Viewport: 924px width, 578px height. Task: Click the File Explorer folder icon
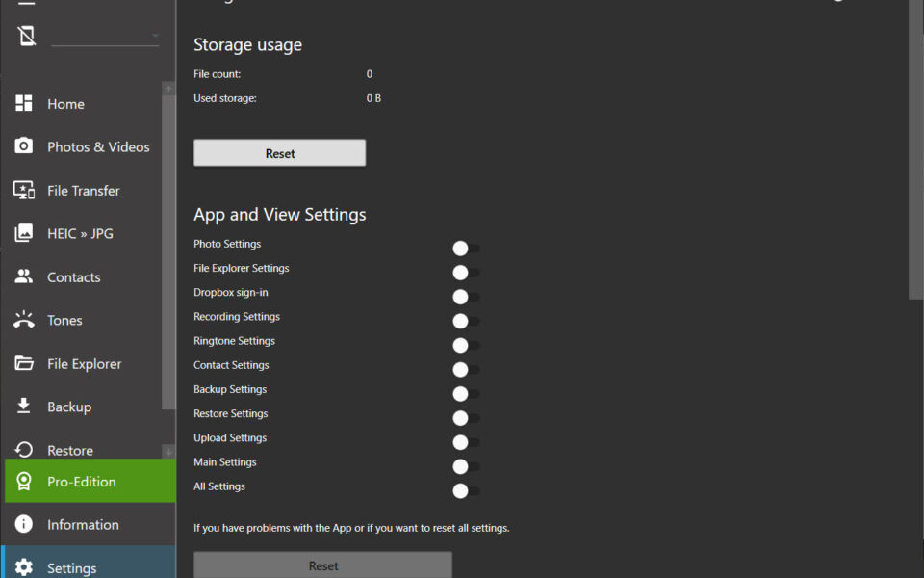23,363
